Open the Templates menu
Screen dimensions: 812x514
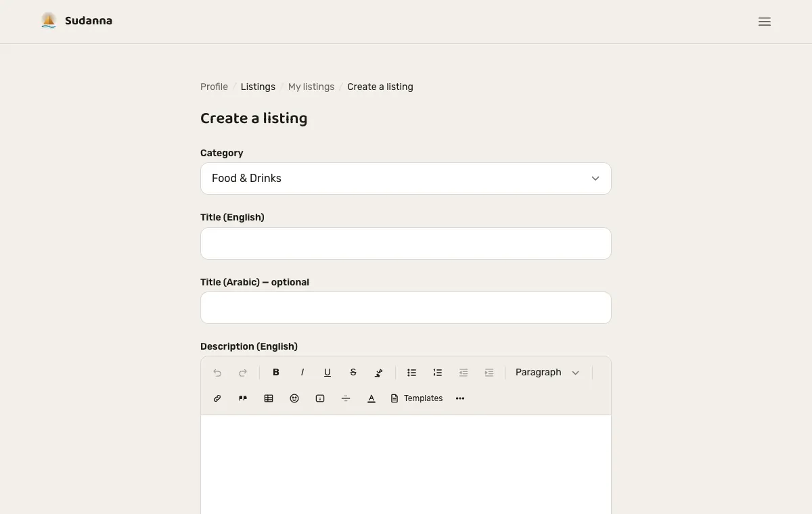417,398
